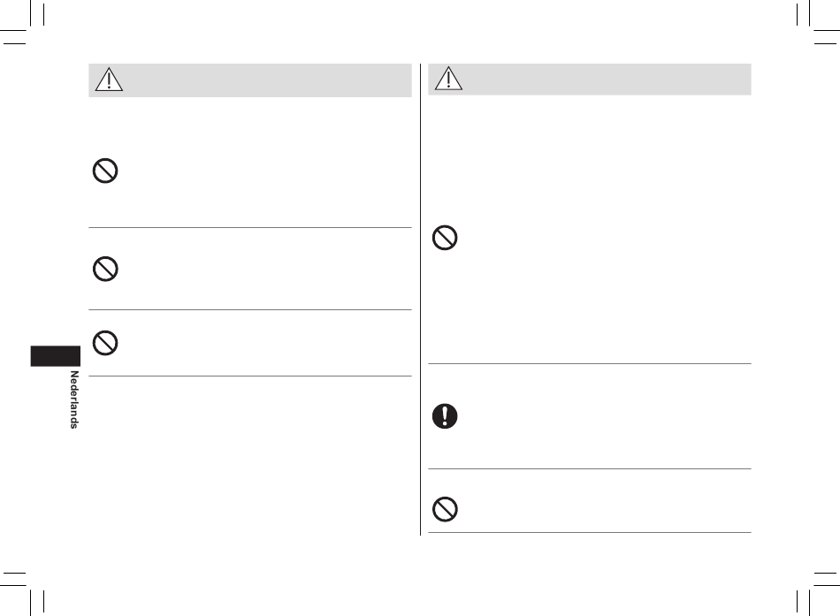Select the topmost prohibition icon in the left column
Viewport: 840px width, 616px height.
(105, 171)
